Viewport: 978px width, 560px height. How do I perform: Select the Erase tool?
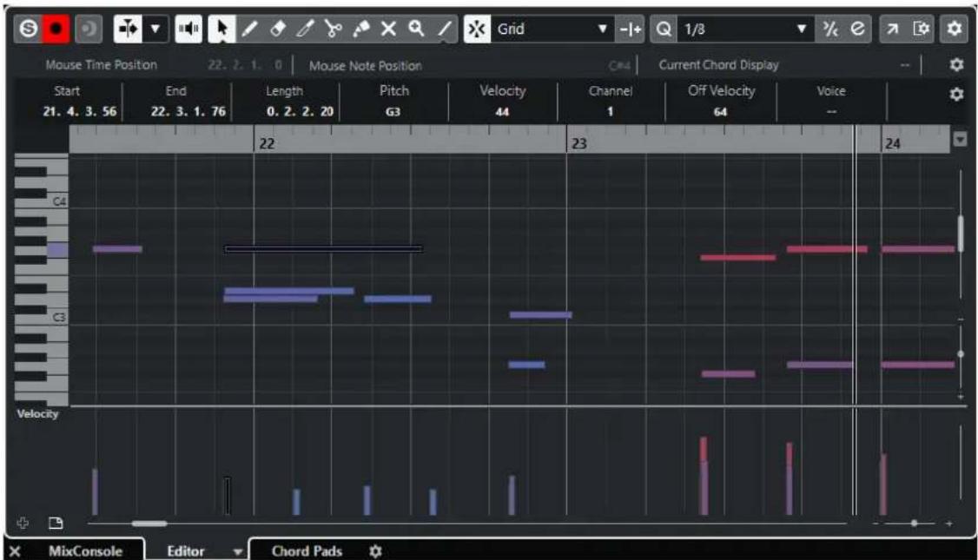[278, 29]
